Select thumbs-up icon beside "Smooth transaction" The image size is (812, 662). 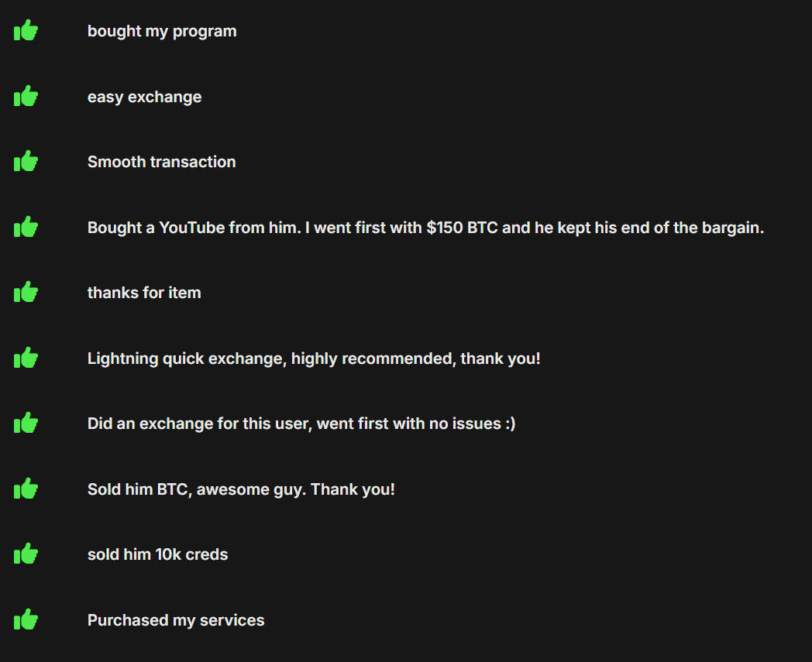[26, 162]
